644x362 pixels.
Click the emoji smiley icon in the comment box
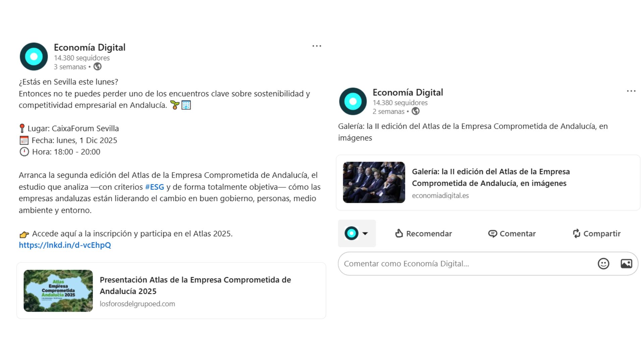click(x=603, y=264)
